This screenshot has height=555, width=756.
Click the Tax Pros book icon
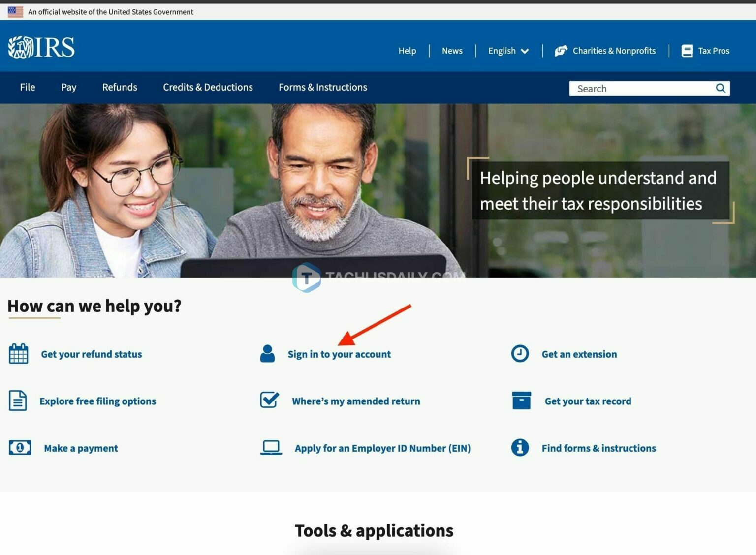coord(686,50)
